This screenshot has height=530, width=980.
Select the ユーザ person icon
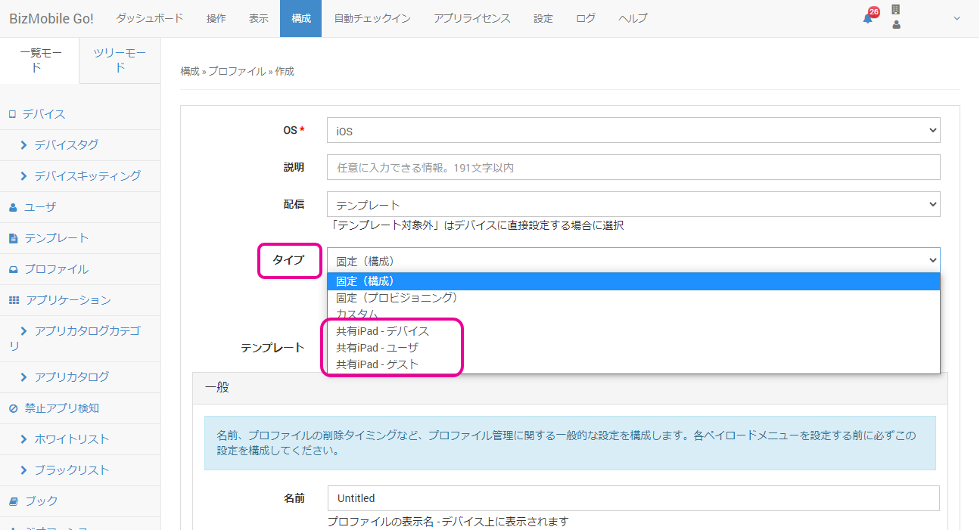[14, 206]
